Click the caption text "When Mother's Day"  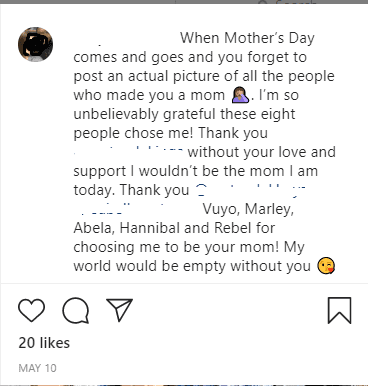[247, 38]
